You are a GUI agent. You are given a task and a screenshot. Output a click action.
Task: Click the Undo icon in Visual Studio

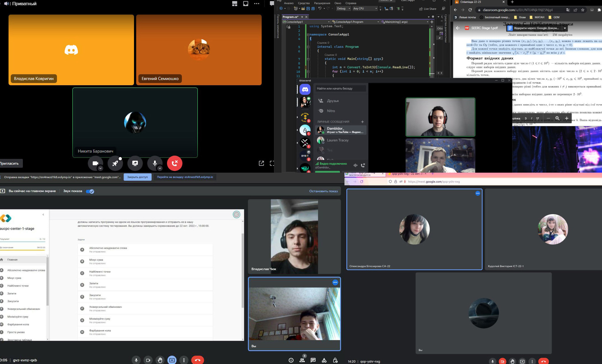coord(320,9)
